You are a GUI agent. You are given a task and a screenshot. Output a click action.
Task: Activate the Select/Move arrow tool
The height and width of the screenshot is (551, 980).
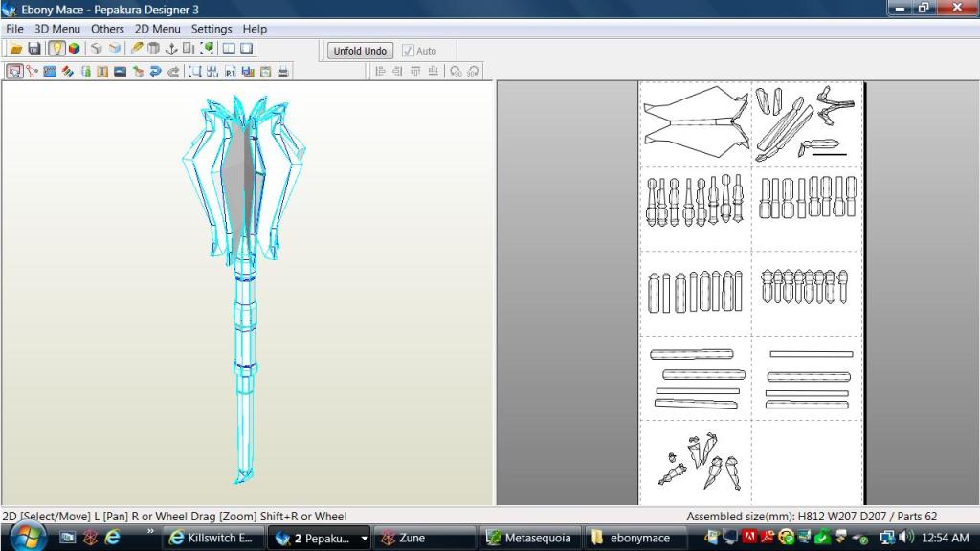[14, 71]
